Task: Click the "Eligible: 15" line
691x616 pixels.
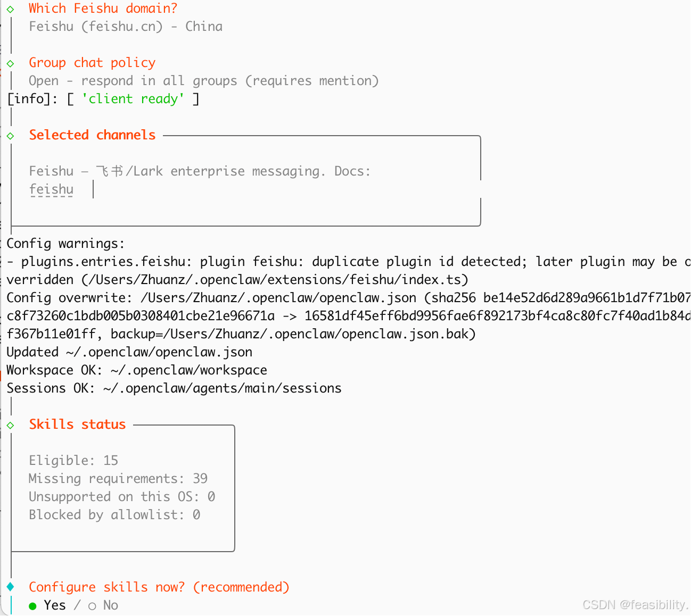Action: [73, 461]
